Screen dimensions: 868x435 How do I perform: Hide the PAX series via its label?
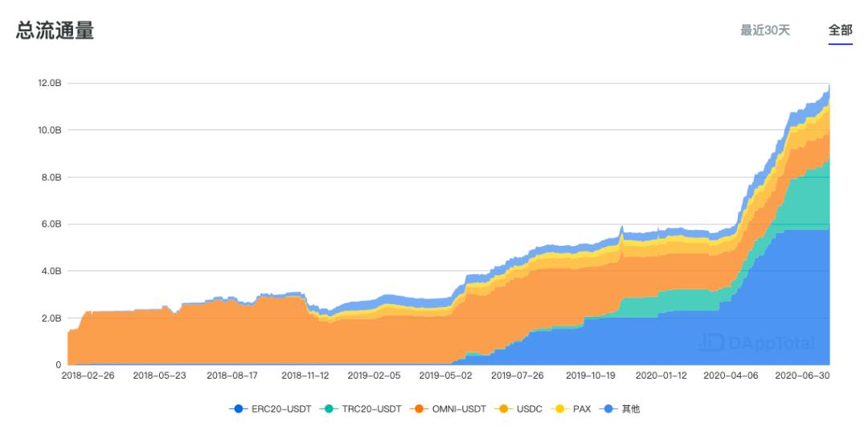[x=579, y=409]
